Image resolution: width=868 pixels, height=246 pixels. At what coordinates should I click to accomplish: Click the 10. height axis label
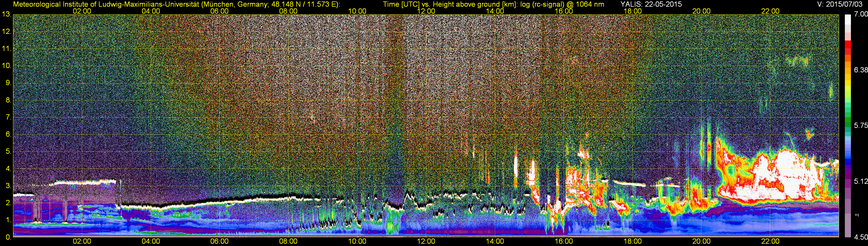(x=6, y=66)
